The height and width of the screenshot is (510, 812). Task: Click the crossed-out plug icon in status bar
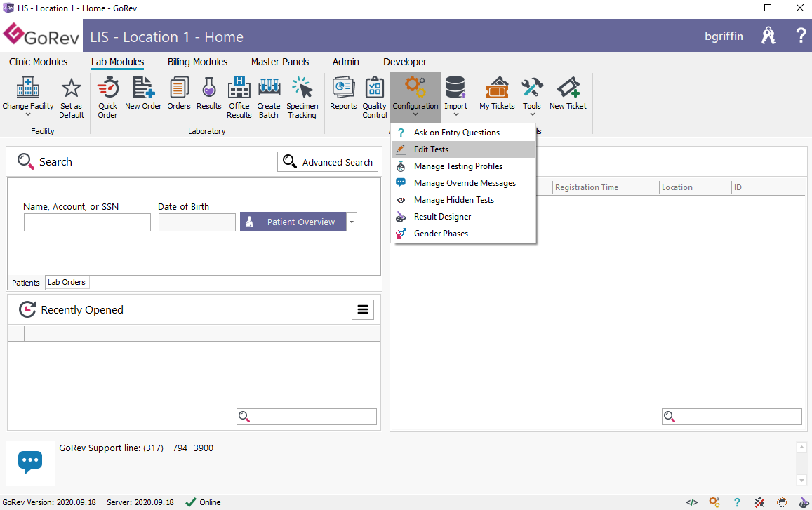coord(759,502)
